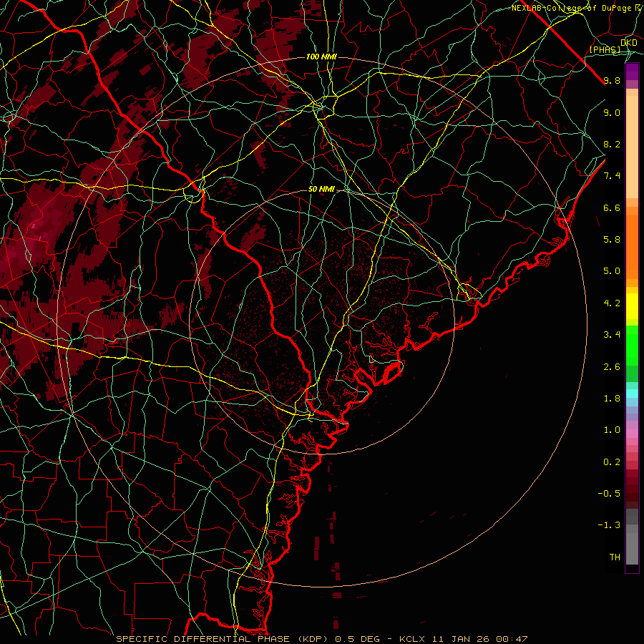The height and width of the screenshot is (644, 644).
Task: Click the 8.2 value on the color scale
Action: click(x=612, y=144)
